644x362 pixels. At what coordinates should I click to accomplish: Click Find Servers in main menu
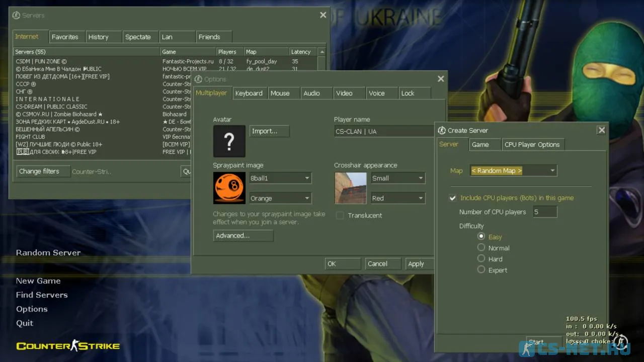coord(42,295)
